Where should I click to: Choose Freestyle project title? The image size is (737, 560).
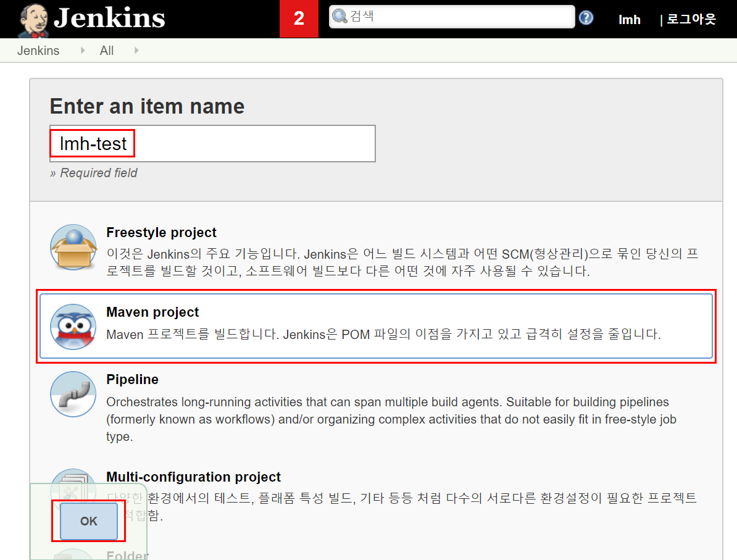[x=161, y=232]
